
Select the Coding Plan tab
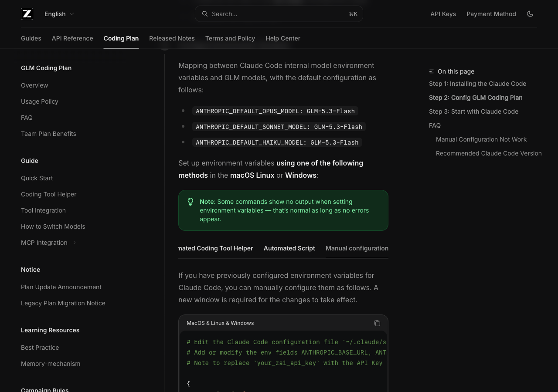121,38
